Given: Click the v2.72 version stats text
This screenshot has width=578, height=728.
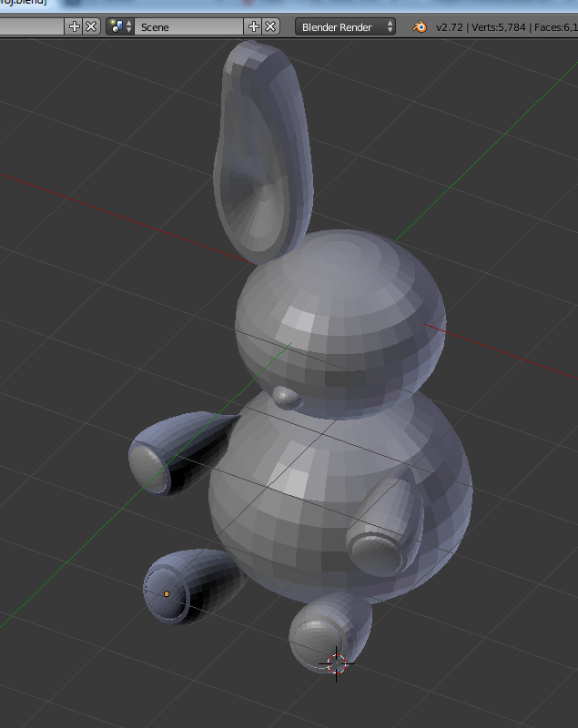Looking at the screenshot, I should coord(449,27).
